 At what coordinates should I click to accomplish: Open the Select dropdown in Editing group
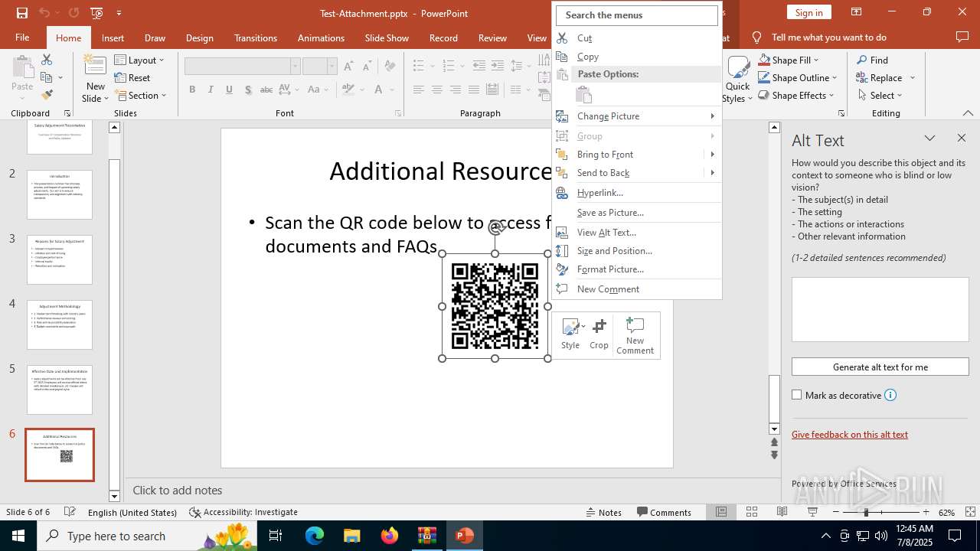tap(880, 95)
